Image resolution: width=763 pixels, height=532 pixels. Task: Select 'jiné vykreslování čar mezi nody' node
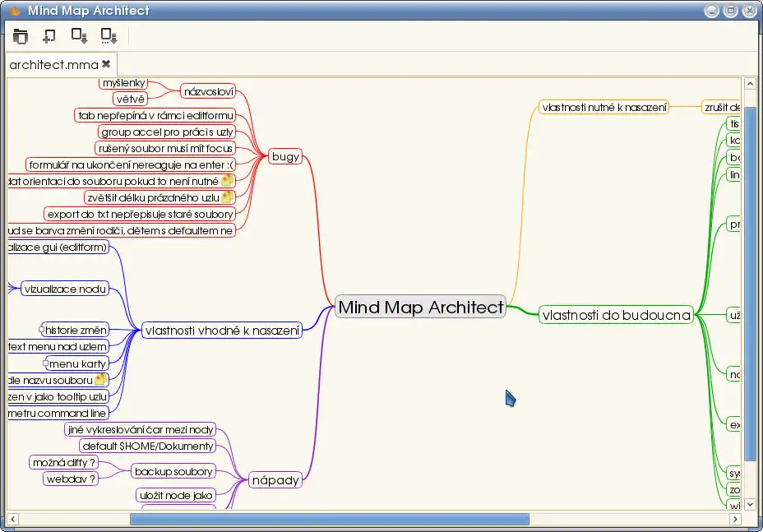(140, 429)
